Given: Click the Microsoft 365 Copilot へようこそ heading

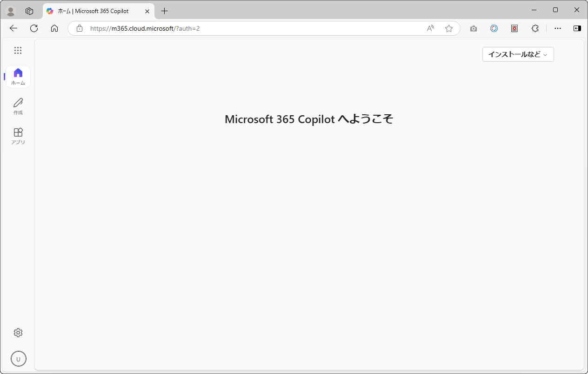Looking at the screenshot, I should pyautogui.click(x=309, y=119).
